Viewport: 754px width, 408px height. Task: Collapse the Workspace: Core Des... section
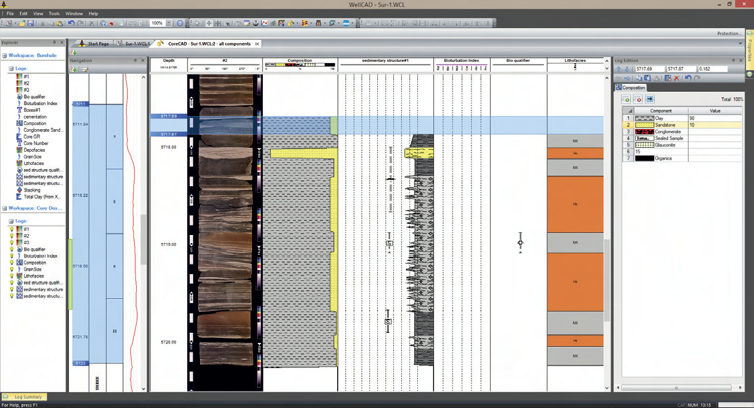tap(5, 209)
